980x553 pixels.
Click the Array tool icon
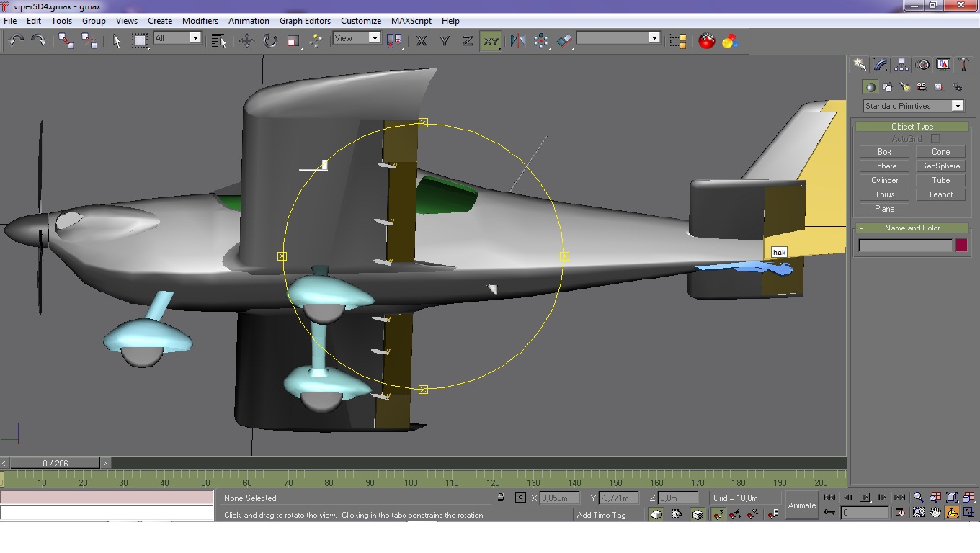[x=541, y=41]
